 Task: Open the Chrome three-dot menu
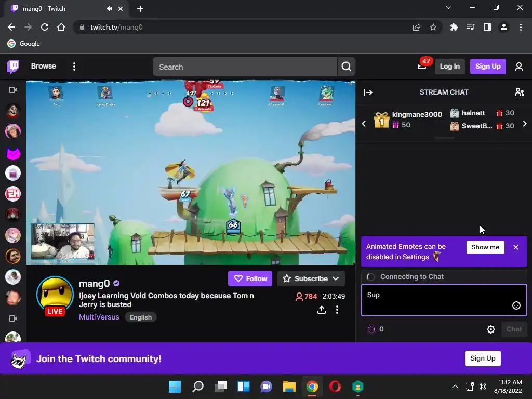521,27
